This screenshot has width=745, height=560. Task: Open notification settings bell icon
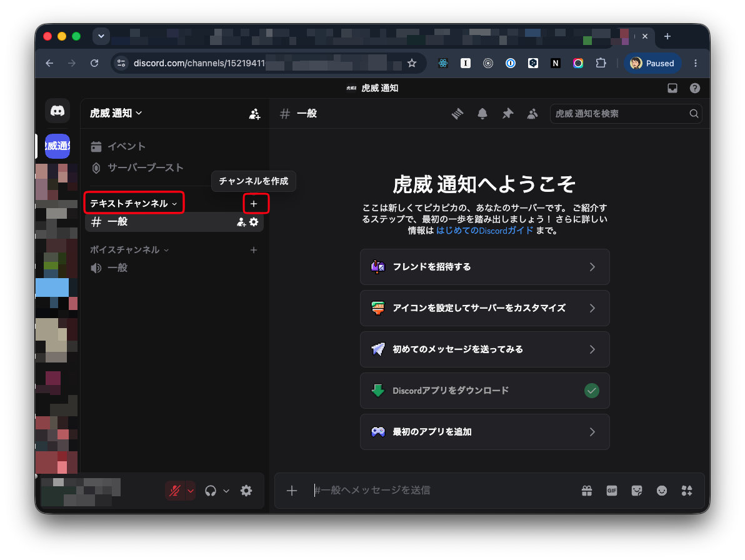[482, 114]
